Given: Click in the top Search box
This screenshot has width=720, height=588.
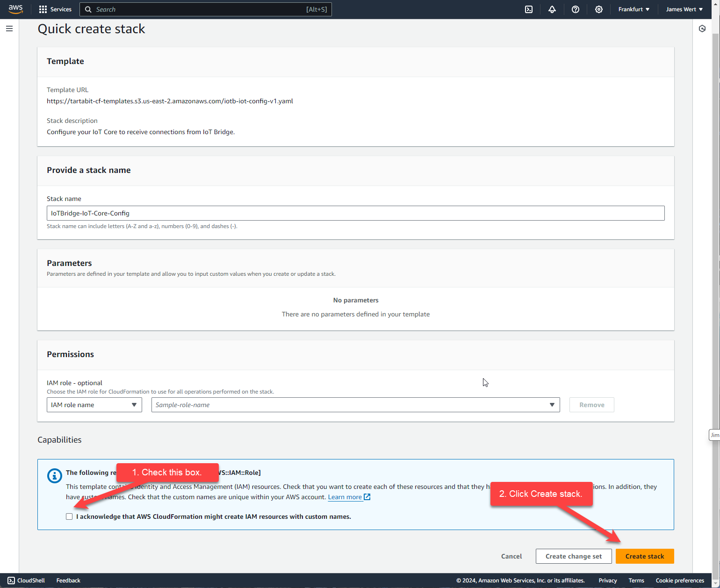Looking at the screenshot, I should point(206,9).
